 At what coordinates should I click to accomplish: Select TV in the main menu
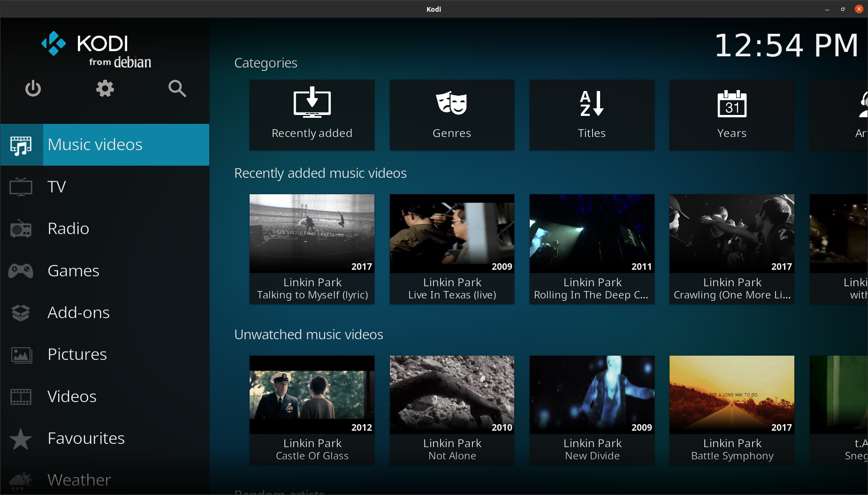coord(105,187)
